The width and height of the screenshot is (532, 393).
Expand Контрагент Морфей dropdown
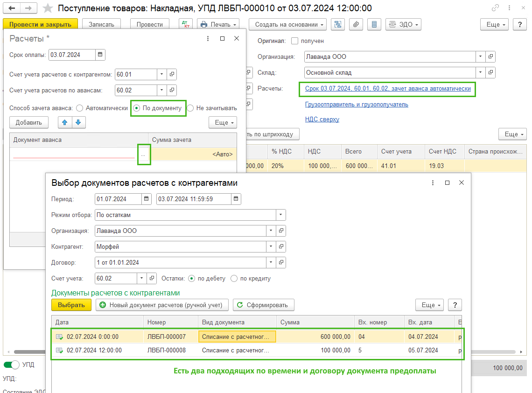pos(271,246)
